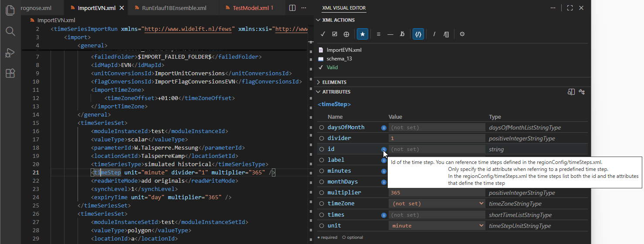The image size is (644, 244).
Task: Click the <timeStep> element heading
Action: [x=334, y=104]
